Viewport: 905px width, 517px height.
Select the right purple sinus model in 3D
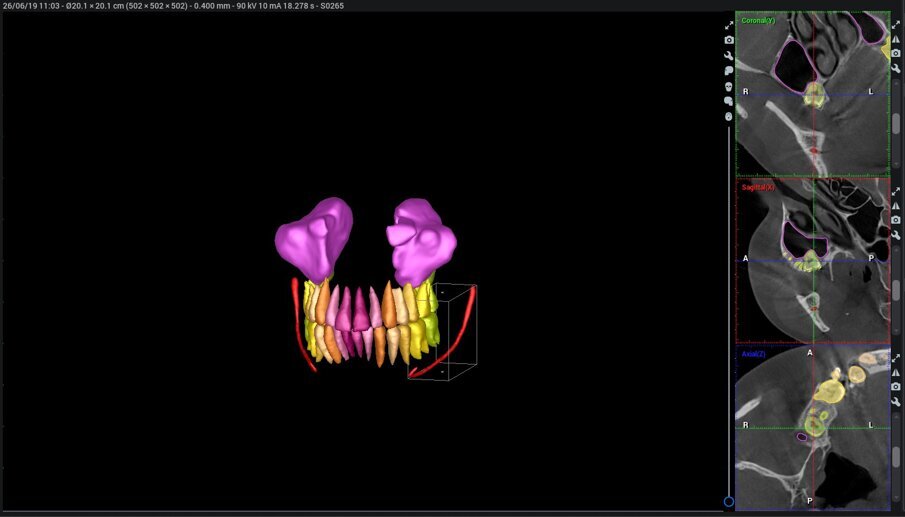pos(421,241)
